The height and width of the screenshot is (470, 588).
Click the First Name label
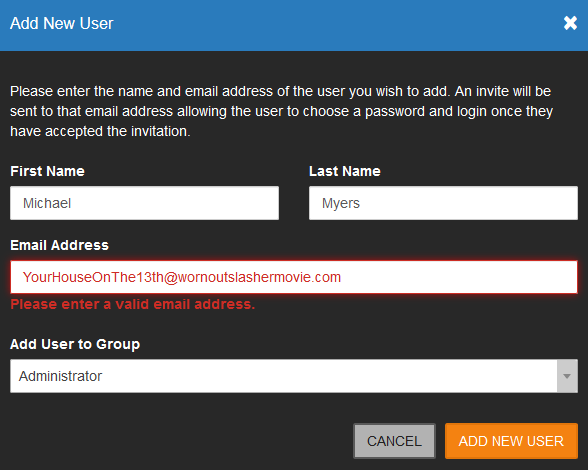47,171
